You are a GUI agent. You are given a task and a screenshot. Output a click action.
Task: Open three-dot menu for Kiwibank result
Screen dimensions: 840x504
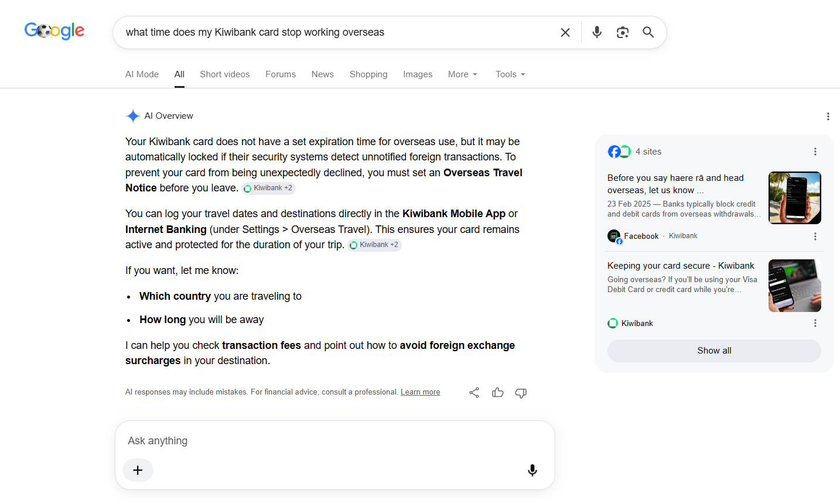(815, 323)
